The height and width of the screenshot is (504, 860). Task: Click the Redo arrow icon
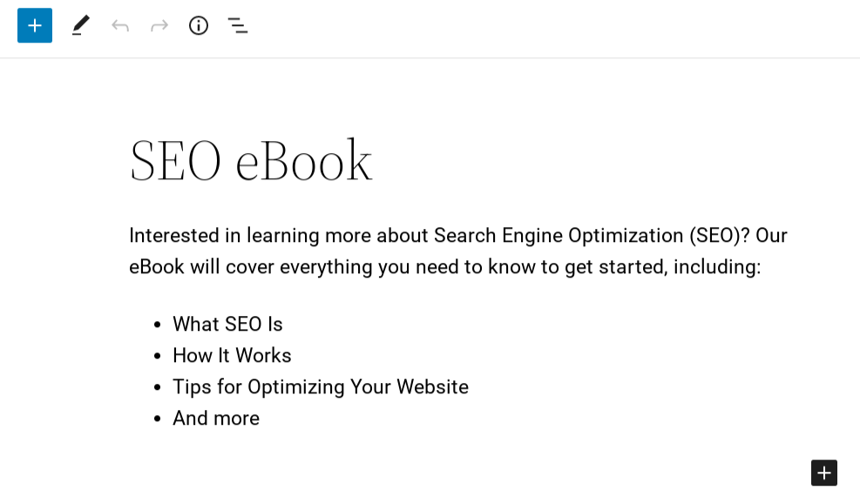(159, 25)
